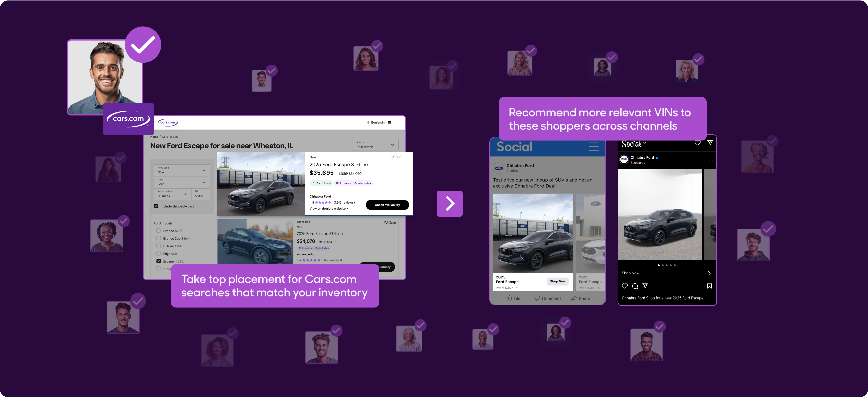Viewport: 868px width, 397px height.
Task: Click the large purple next-arrow button
Action: pyautogui.click(x=449, y=204)
